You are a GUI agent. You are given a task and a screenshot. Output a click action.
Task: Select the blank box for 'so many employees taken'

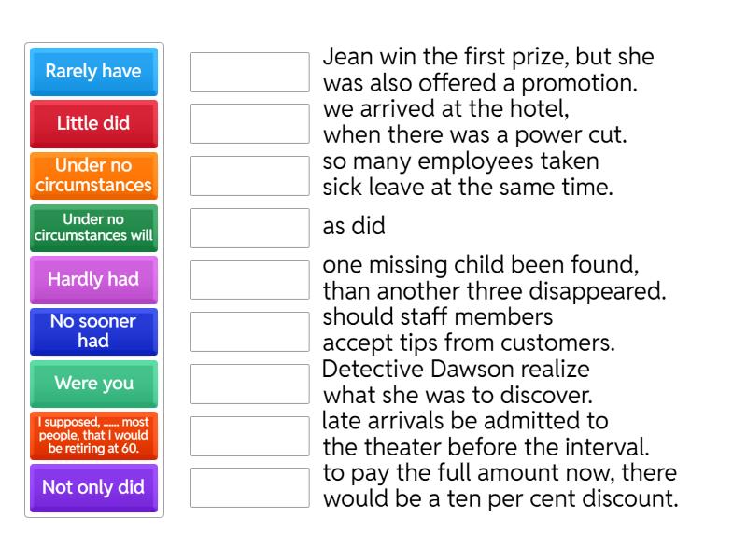click(x=249, y=175)
